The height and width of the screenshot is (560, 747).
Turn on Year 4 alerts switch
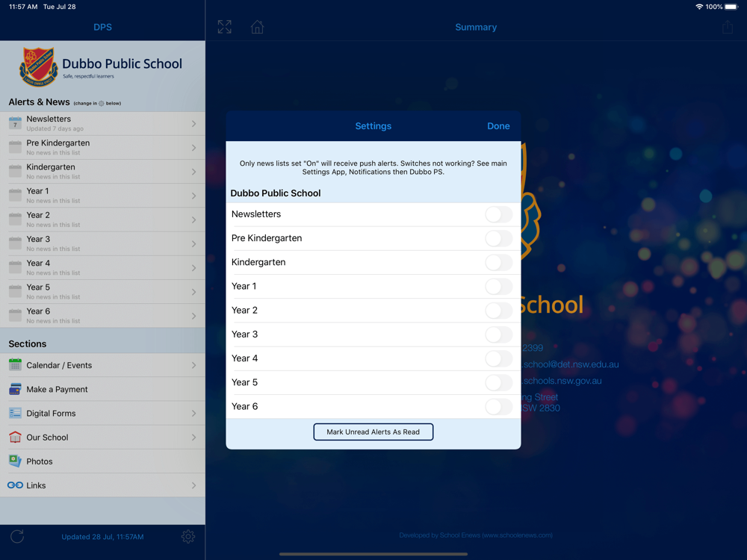[499, 358]
